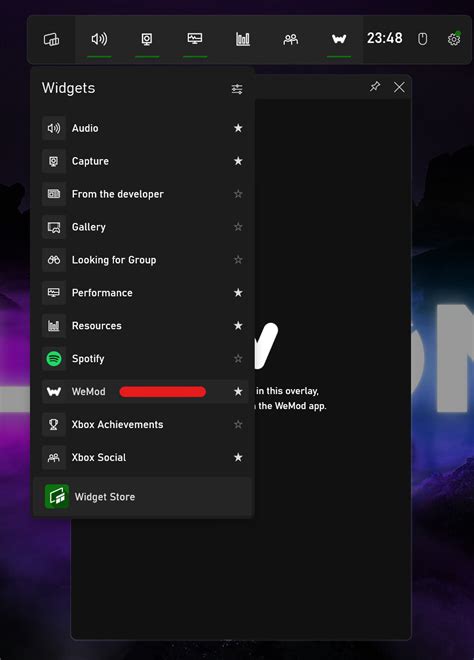The height and width of the screenshot is (660, 474).
Task: Select WeMod in the Widgets list
Action: [145, 391]
